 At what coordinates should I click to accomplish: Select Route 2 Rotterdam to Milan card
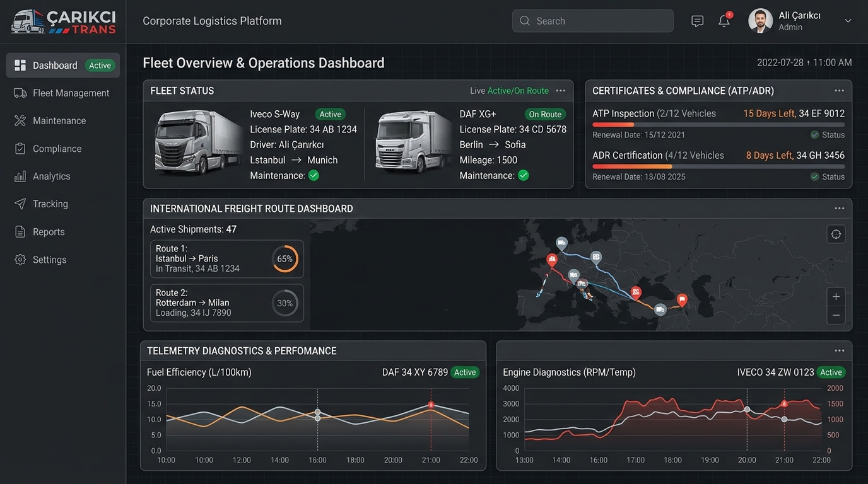pyautogui.click(x=227, y=303)
